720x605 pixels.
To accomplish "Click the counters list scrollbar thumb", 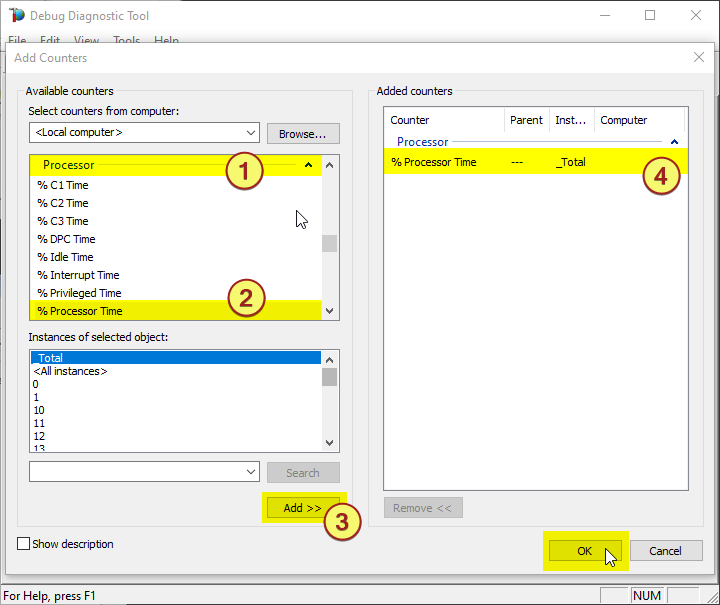I will tap(329, 243).
